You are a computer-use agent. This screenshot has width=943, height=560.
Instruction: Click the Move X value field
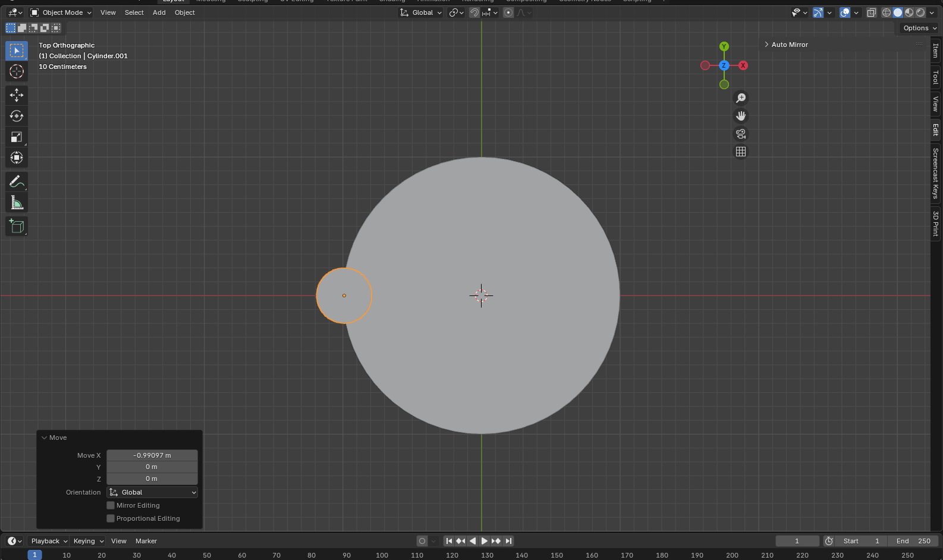(x=152, y=455)
